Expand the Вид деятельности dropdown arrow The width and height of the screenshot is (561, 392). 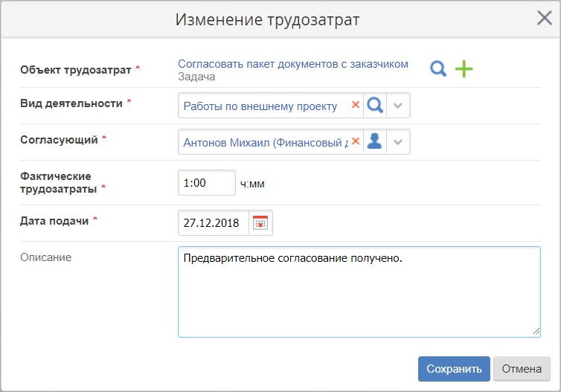[x=398, y=106]
